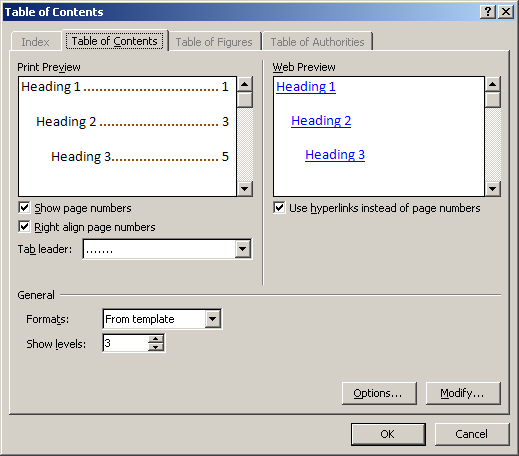Close the Table of Contents dialog

pyautogui.click(x=506, y=12)
